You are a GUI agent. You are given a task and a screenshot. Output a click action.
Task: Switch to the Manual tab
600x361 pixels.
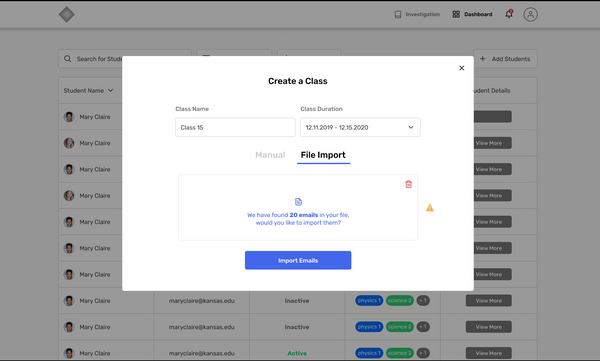coord(270,155)
